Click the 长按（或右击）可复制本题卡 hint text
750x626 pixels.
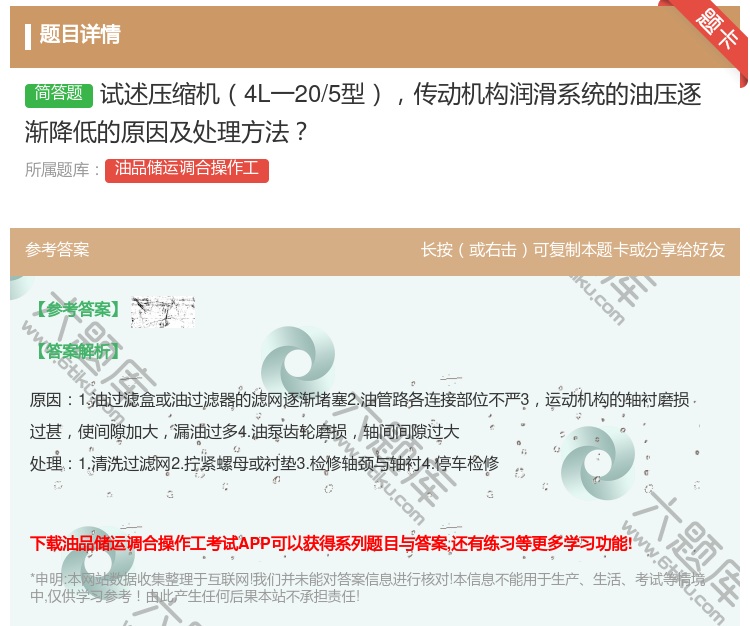(x=573, y=250)
